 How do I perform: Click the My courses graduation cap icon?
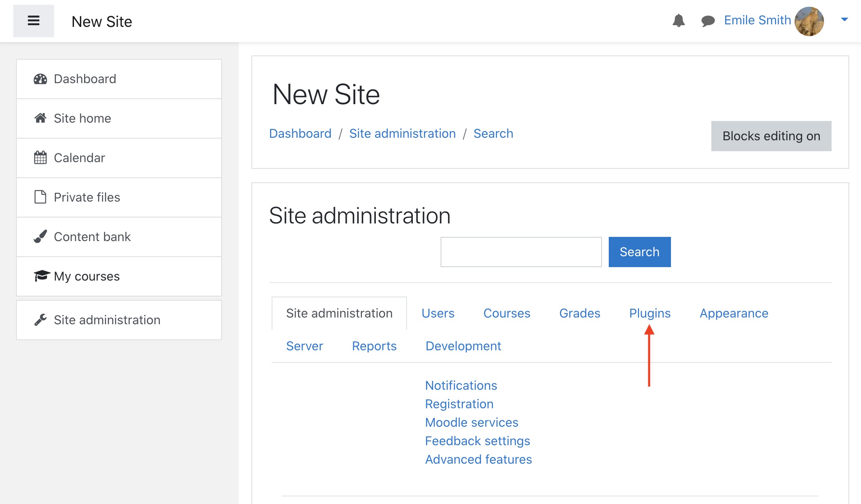point(42,276)
